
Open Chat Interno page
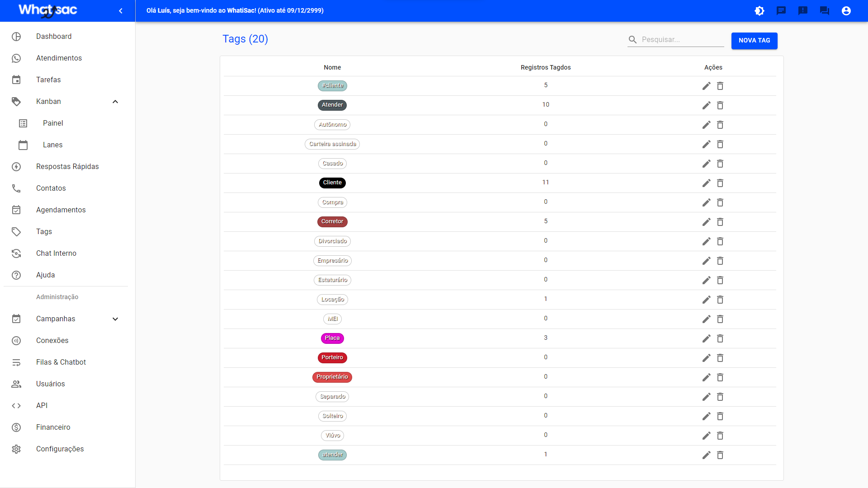[x=68, y=253]
